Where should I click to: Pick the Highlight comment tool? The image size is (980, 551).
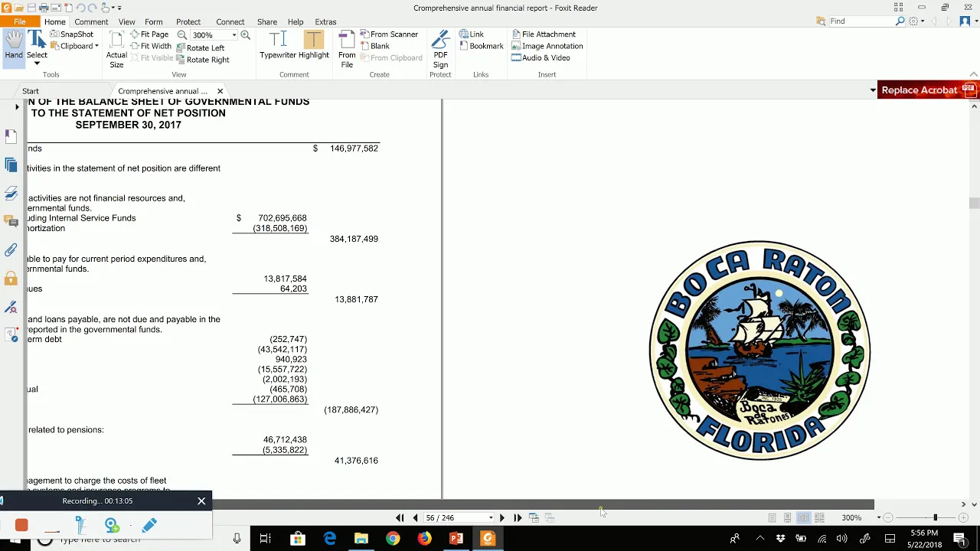(314, 45)
